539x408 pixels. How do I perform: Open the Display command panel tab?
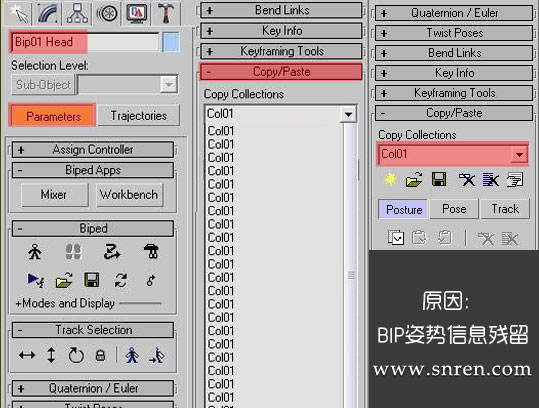136,13
